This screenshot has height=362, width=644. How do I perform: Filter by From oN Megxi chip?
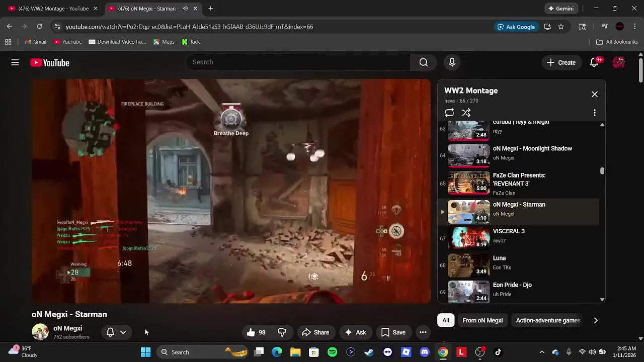(x=482, y=320)
